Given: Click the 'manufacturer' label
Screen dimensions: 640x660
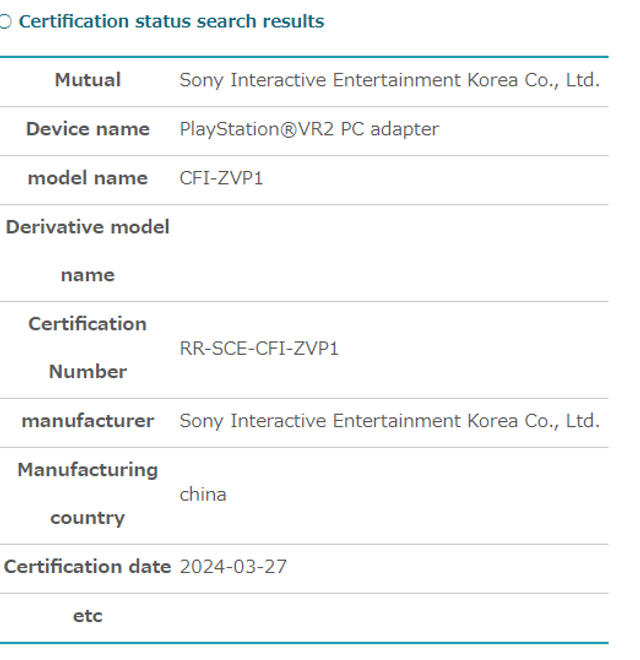Looking at the screenshot, I should coord(88,421).
